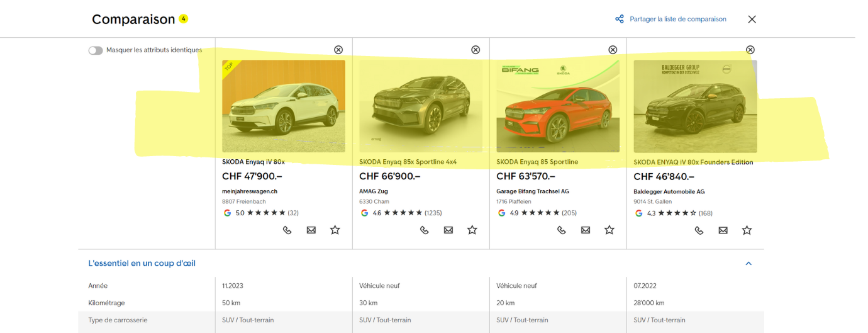Click the black Founders Edition Enyaq photo
This screenshot has height=333, width=868.
tap(695, 106)
